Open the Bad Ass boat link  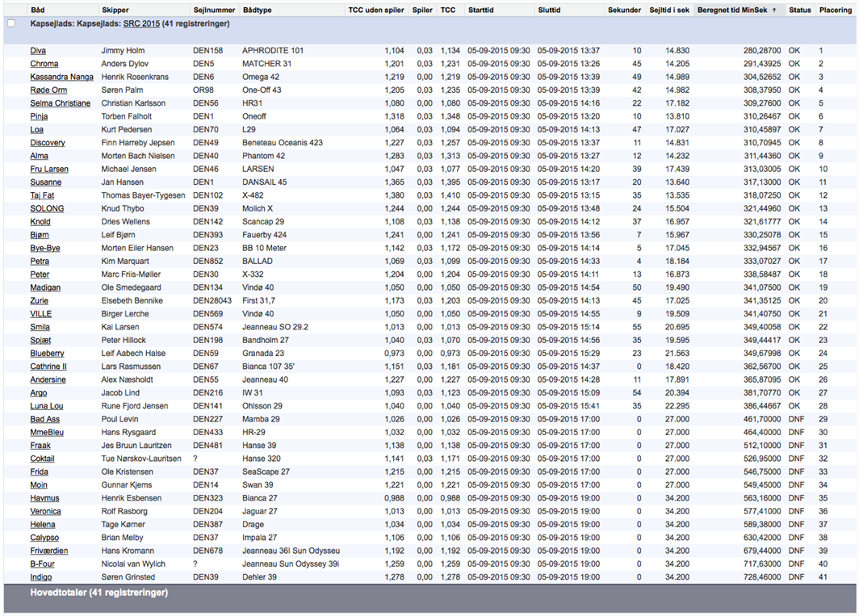tap(45, 419)
